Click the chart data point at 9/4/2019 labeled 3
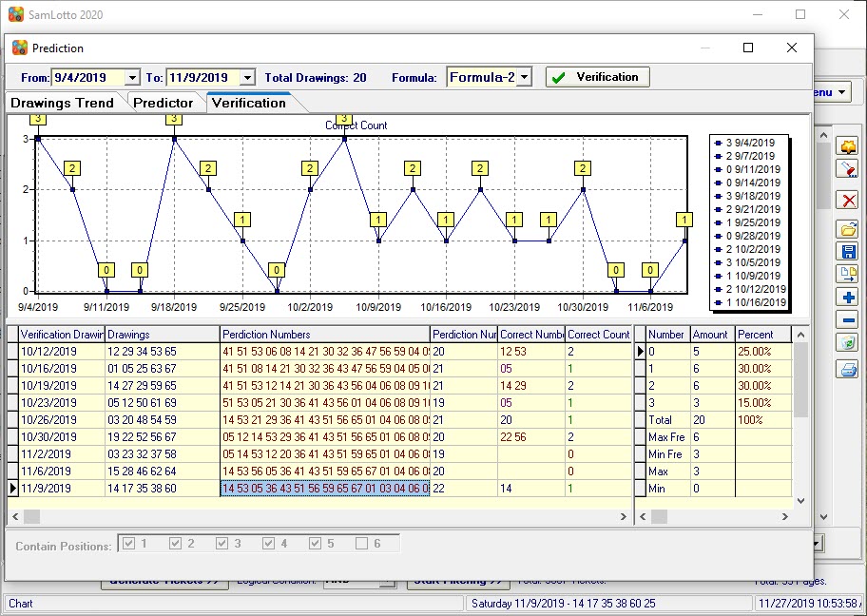This screenshot has width=867, height=616. tap(38, 139)
